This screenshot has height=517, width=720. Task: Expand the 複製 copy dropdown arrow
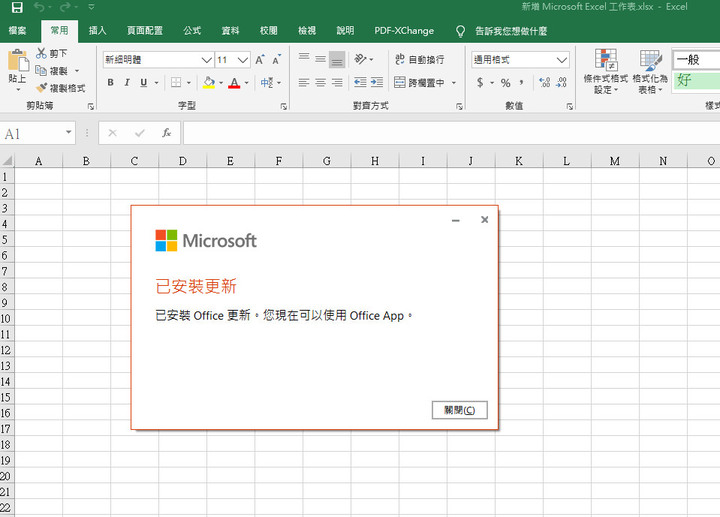pyautogui.click(x=77, y=71)
